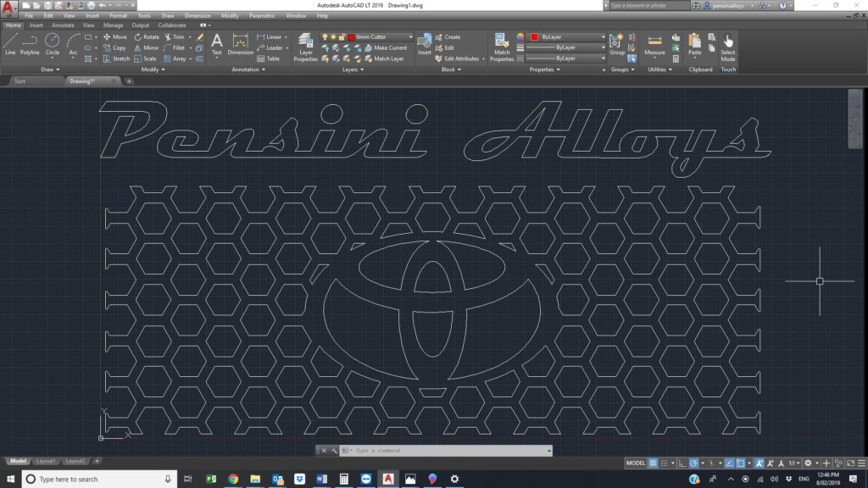Click Match Layer button
This screenshot has height=488, width=868.
(x=384, y=58)
